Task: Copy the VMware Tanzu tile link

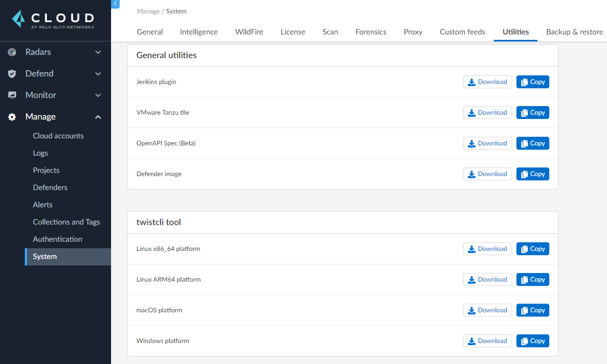Action: click(x=533, y=113)
